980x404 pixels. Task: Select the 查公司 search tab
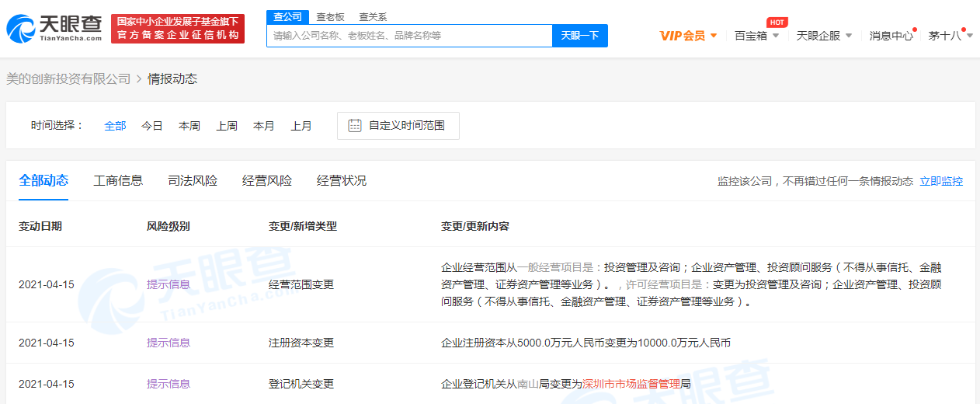coord(287,17)
